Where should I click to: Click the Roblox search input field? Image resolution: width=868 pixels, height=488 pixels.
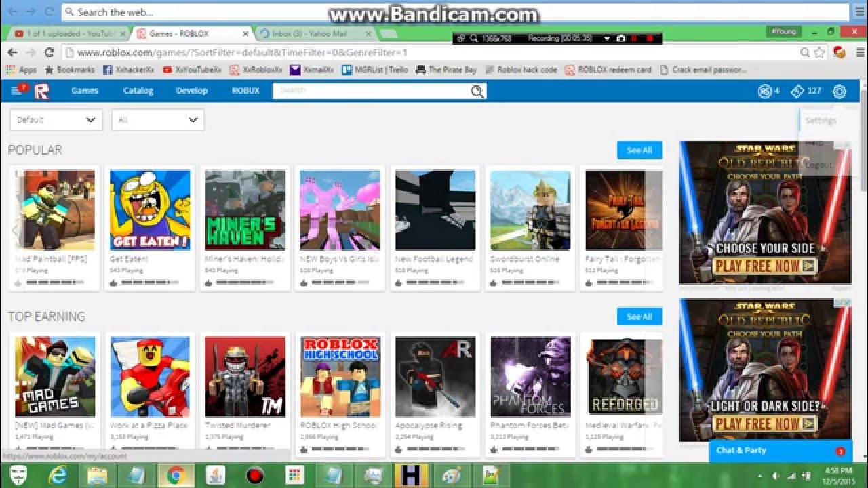[x=372, y=91]
